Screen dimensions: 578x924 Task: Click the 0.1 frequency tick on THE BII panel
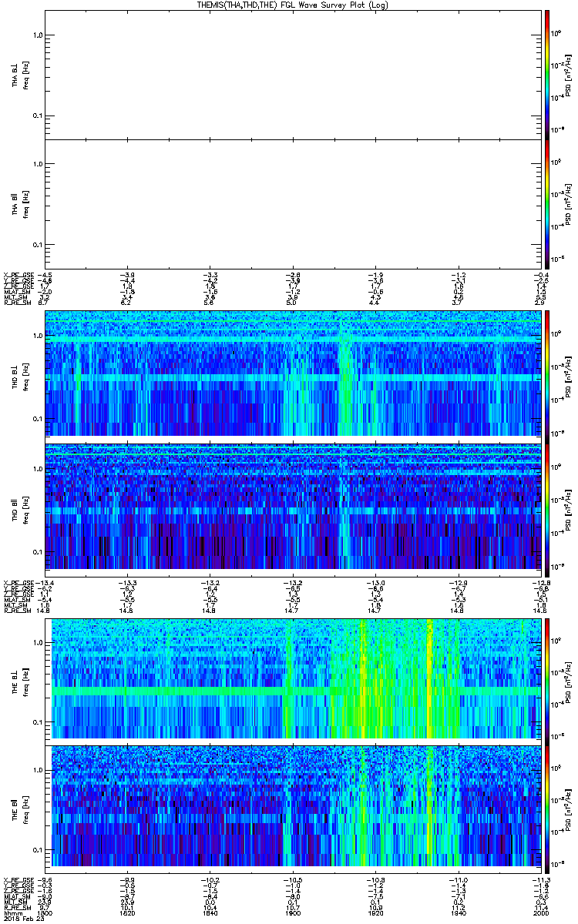[39, 849]
